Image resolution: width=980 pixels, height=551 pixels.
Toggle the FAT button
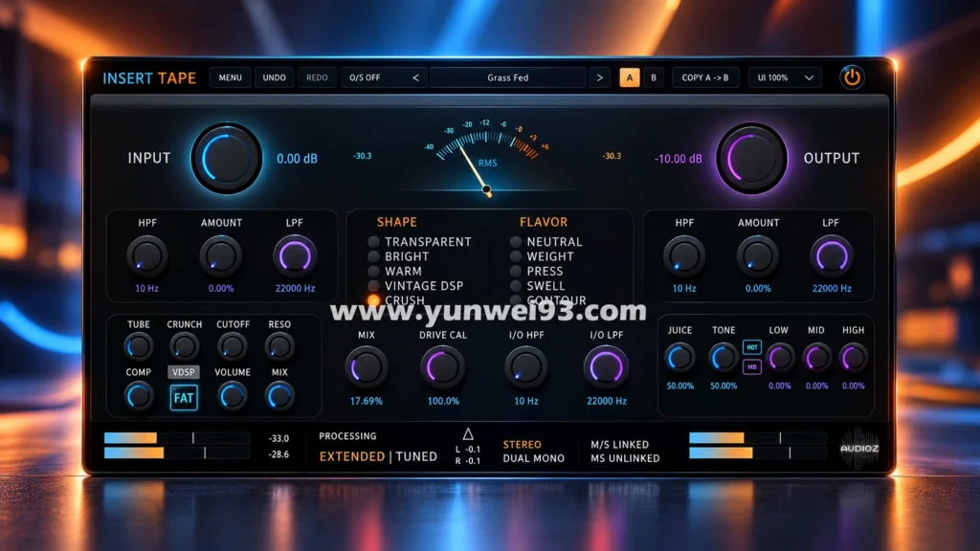click(184, 398)
